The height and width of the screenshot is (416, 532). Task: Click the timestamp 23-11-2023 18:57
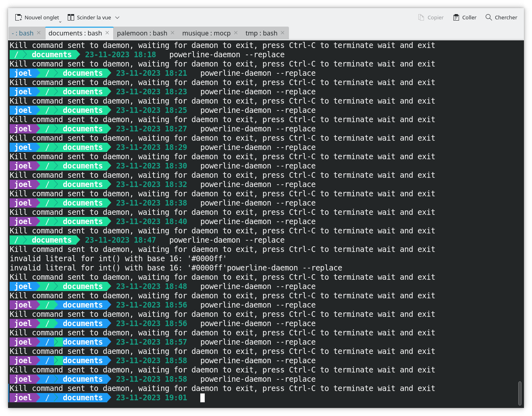click(152, 342)
